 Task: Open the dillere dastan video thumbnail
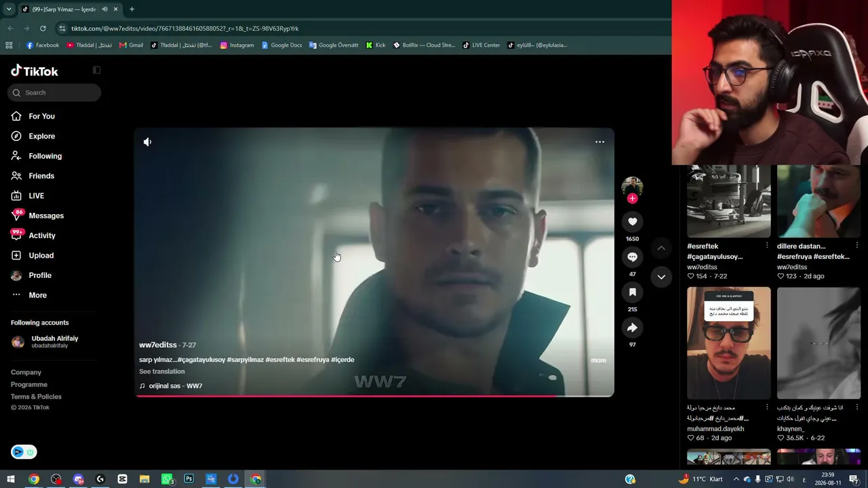click(818, 201)
